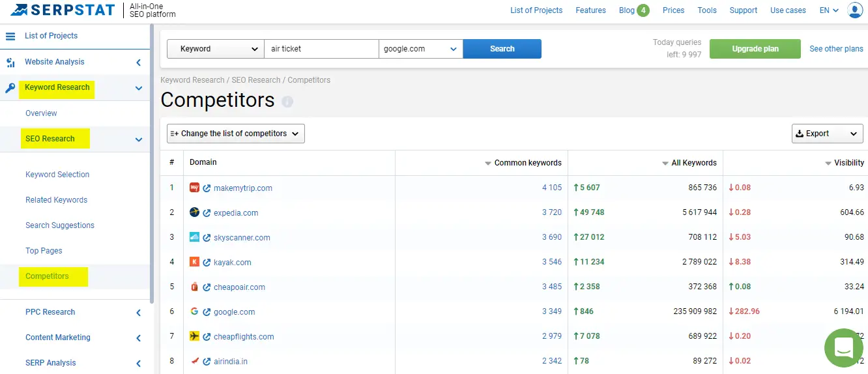Image resolution: width=868 pixels, height=374 pixels.
Task: Select Related Keywords in sidebar
Action: 56,200
